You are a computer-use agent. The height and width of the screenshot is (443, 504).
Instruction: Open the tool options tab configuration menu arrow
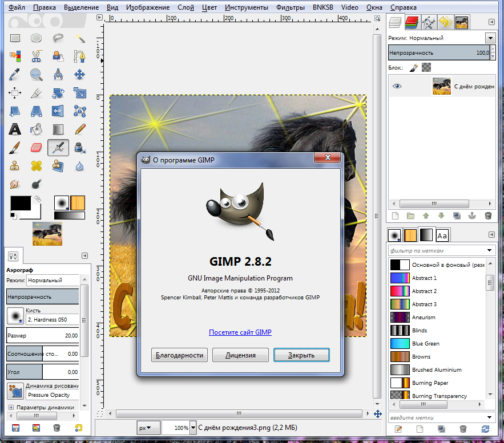[84, 255]
